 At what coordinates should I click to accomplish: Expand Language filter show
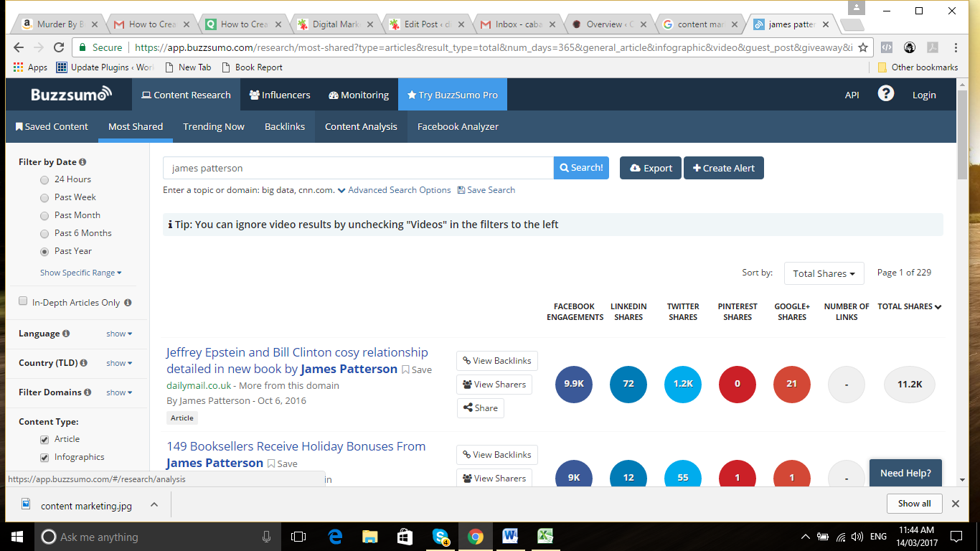pyautogui.click(x=119, y=334)
